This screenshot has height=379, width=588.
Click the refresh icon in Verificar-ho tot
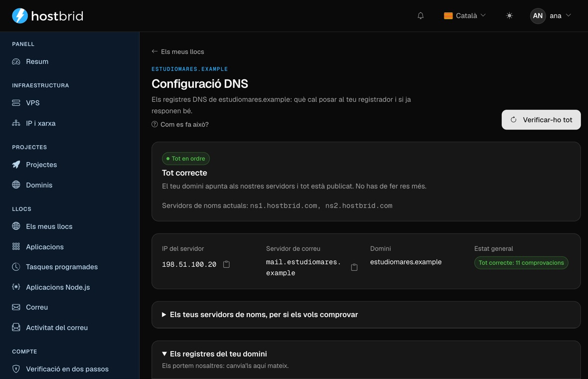(513, 120)
